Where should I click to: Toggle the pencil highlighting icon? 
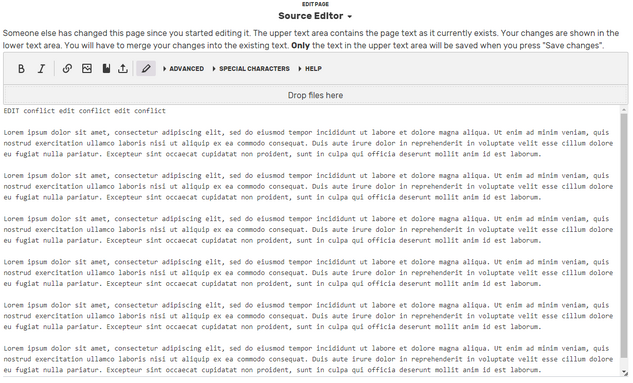[x=146, y=69]
